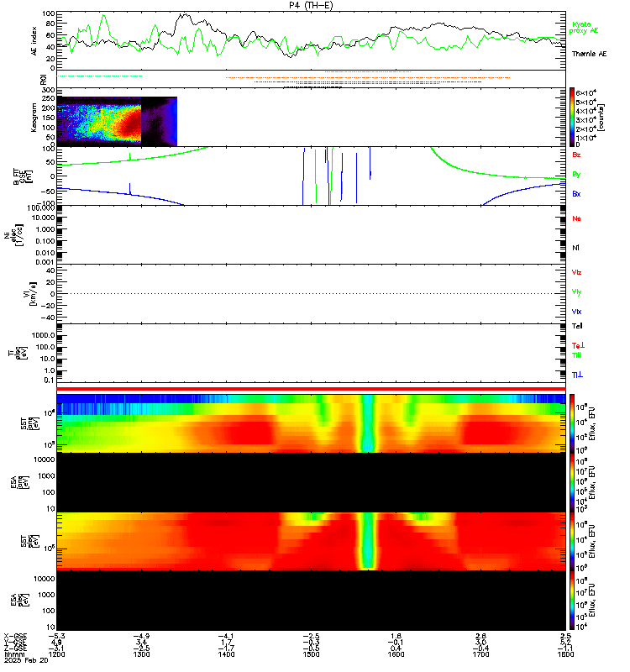
Task: Click the 1400 time tick label
Action: pyautogui.click(x=226, y=654)
